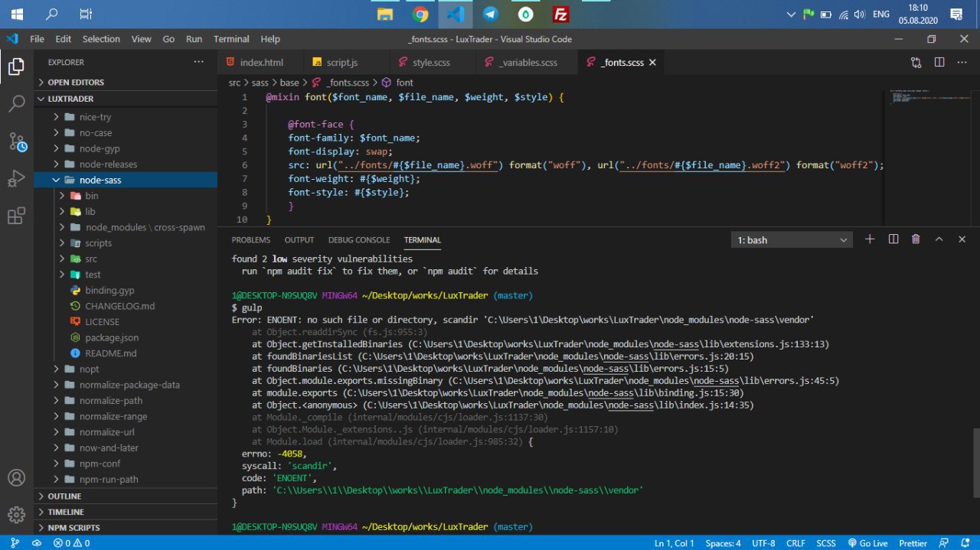The width and height of the screenshot is (980, 550).
Task: Collapse the node-sass folder
Action: pyautogui.click(x=126, y=180)
